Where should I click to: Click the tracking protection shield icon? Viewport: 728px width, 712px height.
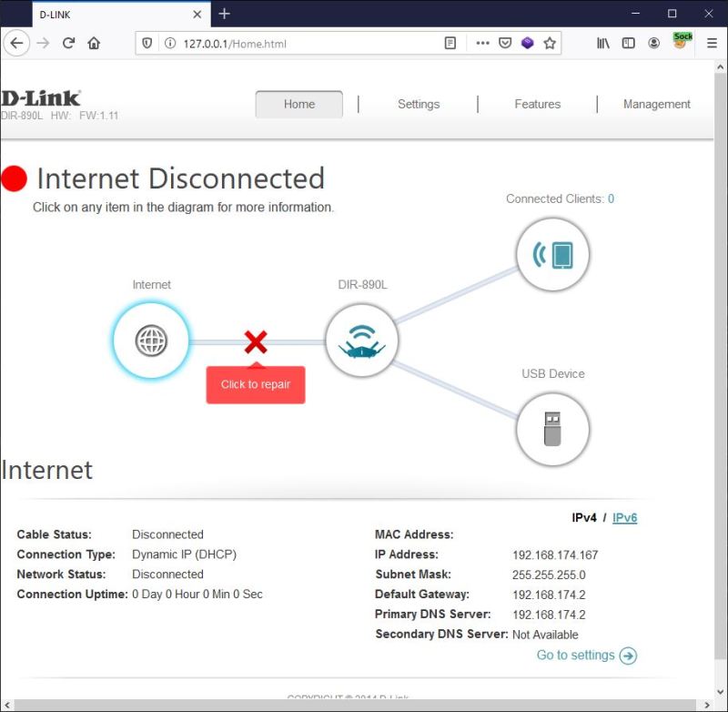(x=147, y=43)
